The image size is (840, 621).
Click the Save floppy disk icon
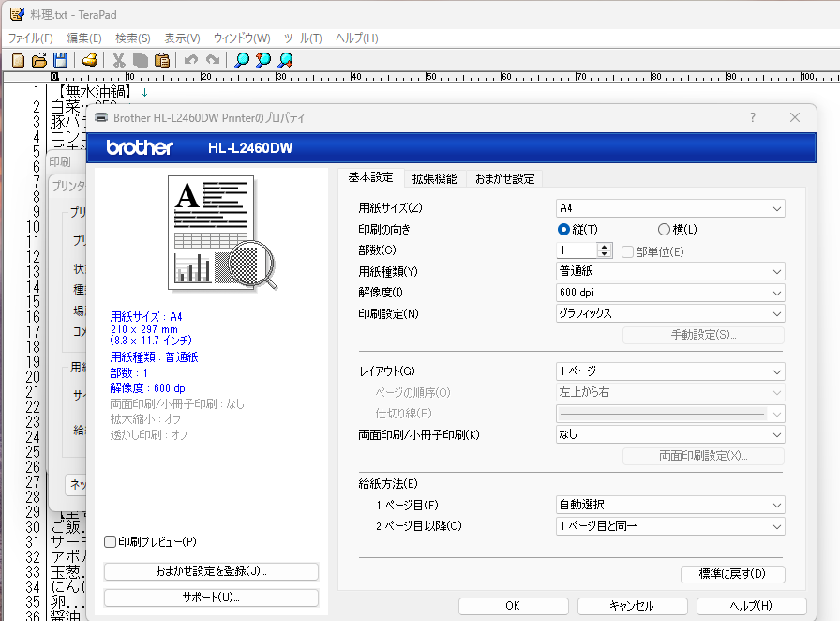point(61,60)
